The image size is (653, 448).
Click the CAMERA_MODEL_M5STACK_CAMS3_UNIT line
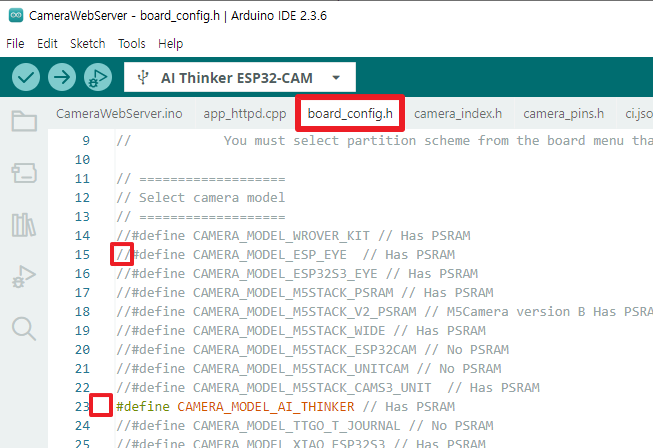click(328, 388)
